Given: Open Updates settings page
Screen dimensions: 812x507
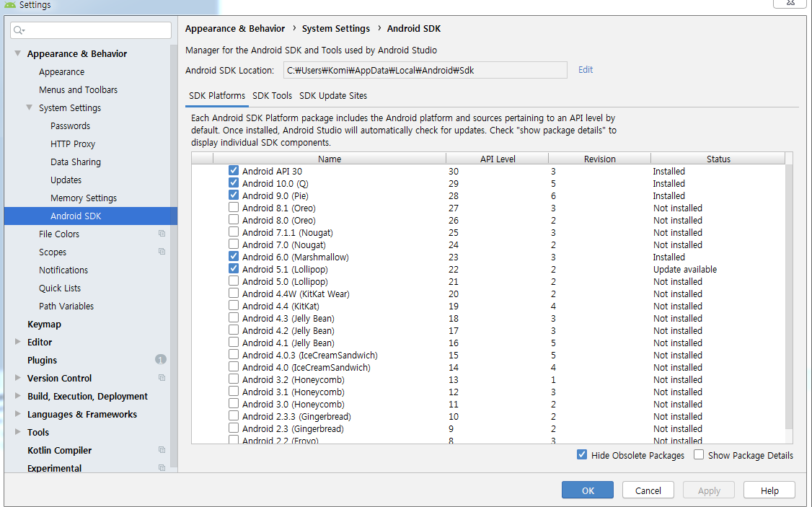Looking at the screenshot, I should 66,180.
